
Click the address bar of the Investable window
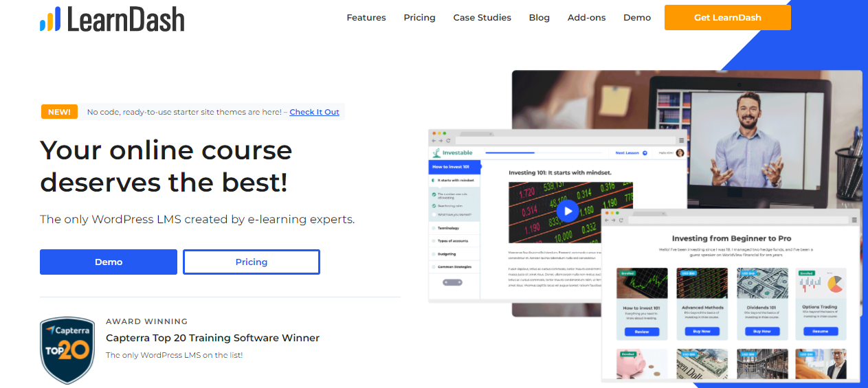click(564, 140)
